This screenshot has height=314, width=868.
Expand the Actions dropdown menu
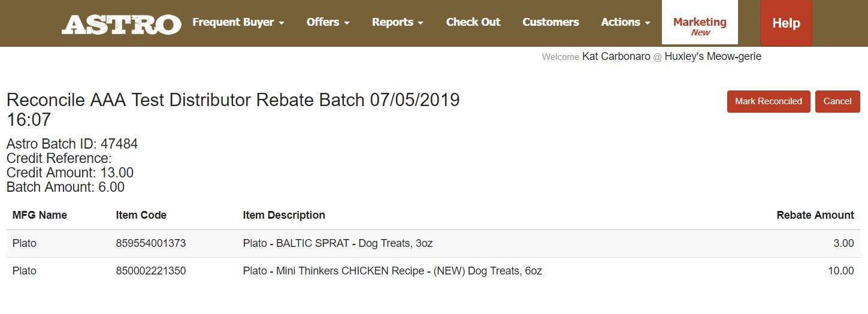[x=625, y=22]
